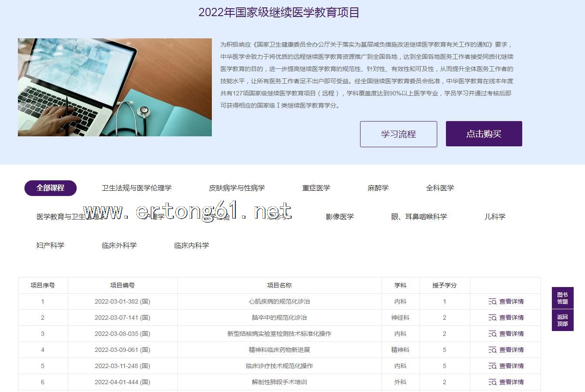Click the 图书答题 side button

tap(562, 298)
